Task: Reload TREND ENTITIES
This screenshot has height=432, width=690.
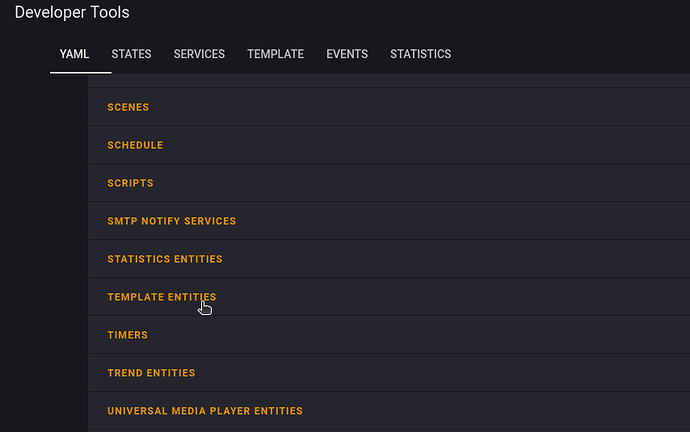Action: (x=151, y=373)
